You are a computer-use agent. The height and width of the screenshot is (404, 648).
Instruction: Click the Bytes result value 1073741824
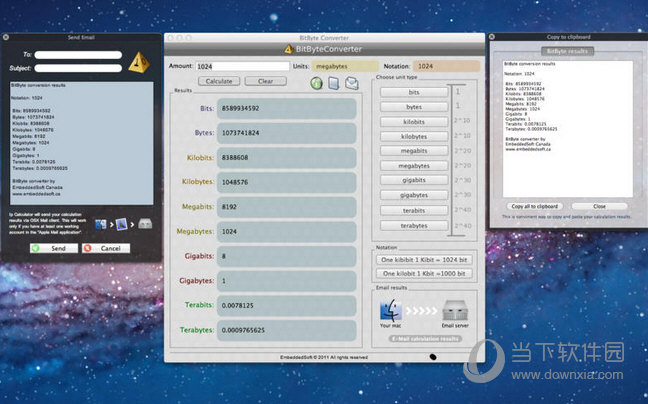click(x=286, y=133)
